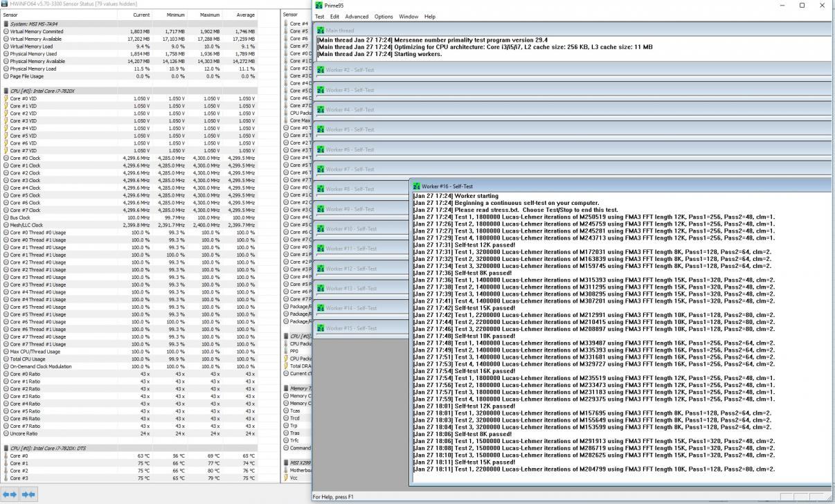Select the Virtual Memory Available row
The height and width of the screenshot is (504, 835).
coord(129,39)
